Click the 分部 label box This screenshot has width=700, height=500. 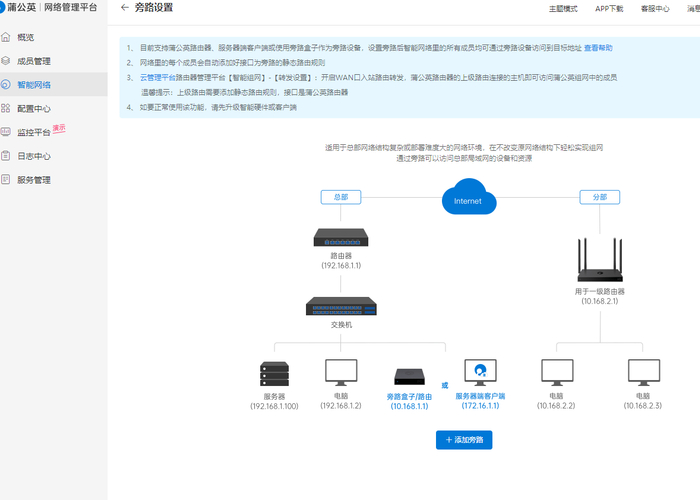point(600,197)
